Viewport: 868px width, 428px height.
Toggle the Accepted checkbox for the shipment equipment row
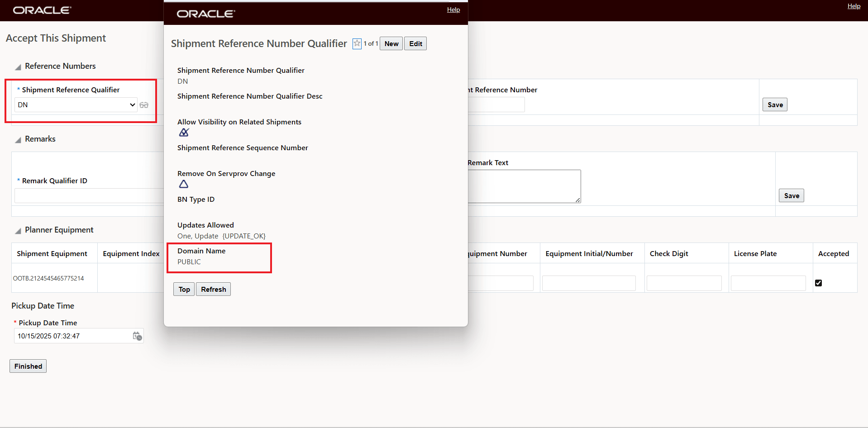(x=818, y=283)
